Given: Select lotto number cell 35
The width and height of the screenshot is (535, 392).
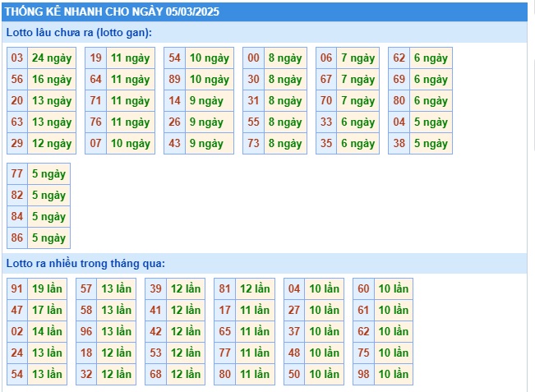Looking at the screenshot, I should click(326, 143).
